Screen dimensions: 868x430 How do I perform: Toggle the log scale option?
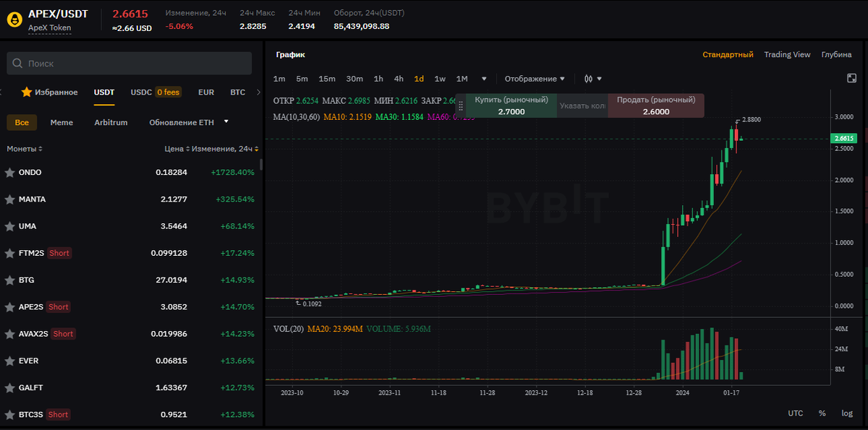(847, 413)
